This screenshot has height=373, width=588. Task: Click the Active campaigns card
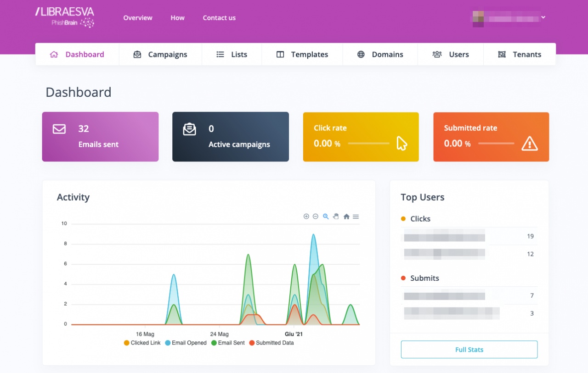click(231, 137)
